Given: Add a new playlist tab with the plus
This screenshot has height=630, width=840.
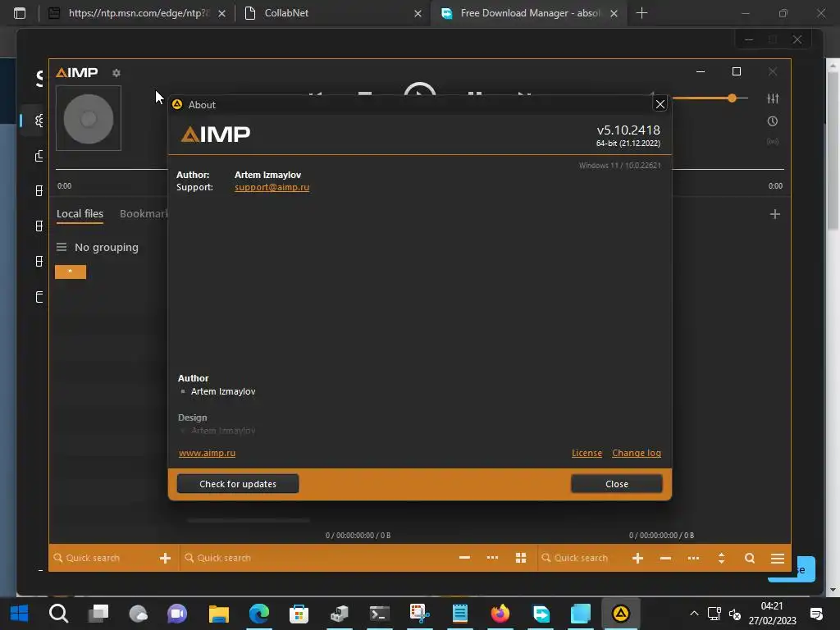Looking at the screenshot, I should 774,214.
